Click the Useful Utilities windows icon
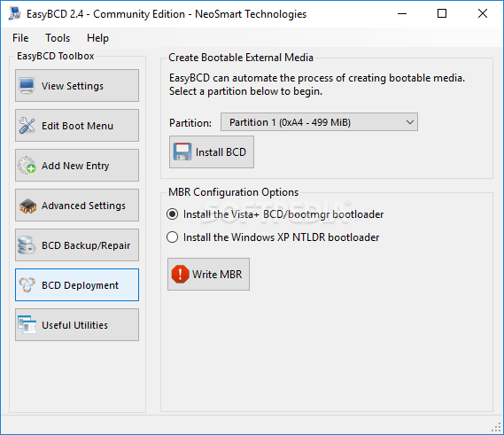Viewport: 504px width, 435px height. tap(27, 325)
